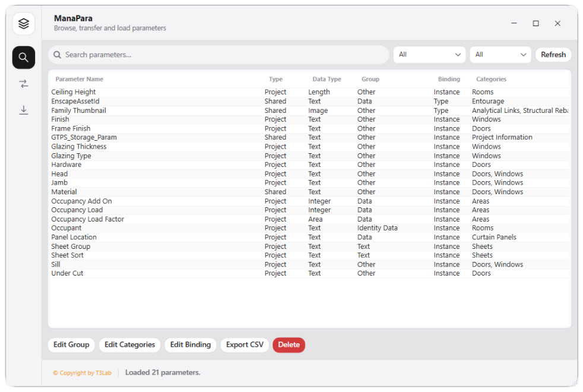Select the EnscapeAssetId row

(309, 101)
